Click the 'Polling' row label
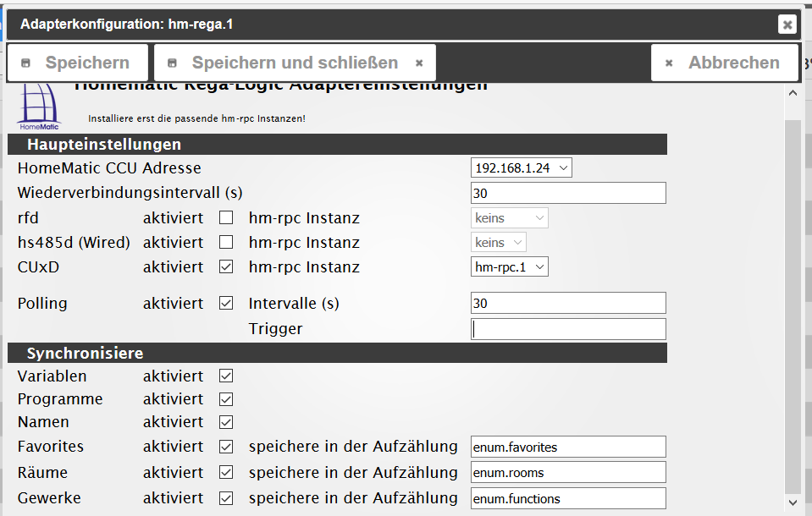812x516 pixels. pos(42,304)
